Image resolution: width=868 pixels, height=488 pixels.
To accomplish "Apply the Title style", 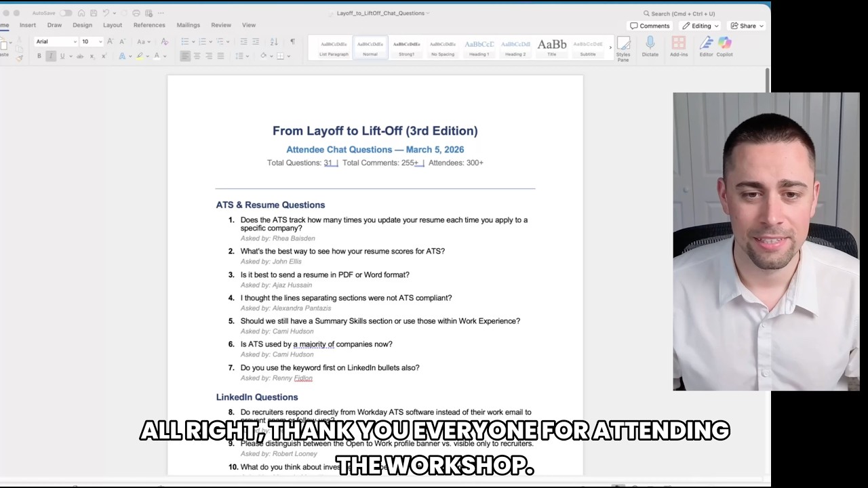I will point(552,47).
